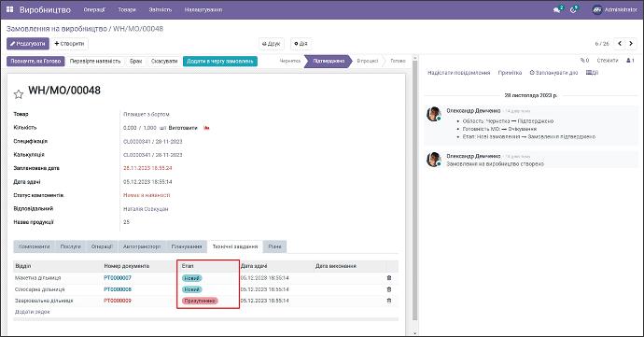
Task: Open the activities clock icon in top bar
Action: pyautogui.click(x=574, y=9)
